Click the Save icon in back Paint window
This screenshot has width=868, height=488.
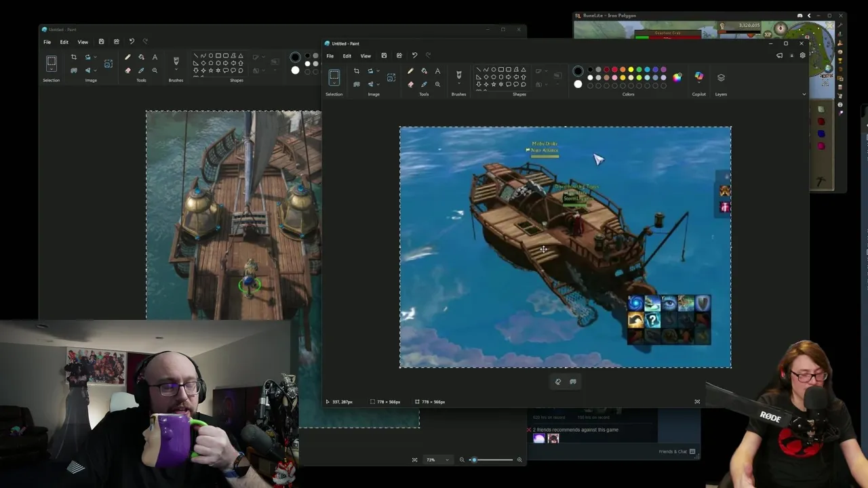(x=101, y=41)
